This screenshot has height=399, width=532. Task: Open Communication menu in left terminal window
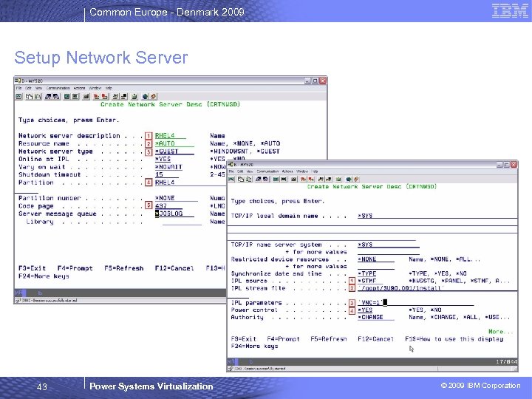point(58,88)
